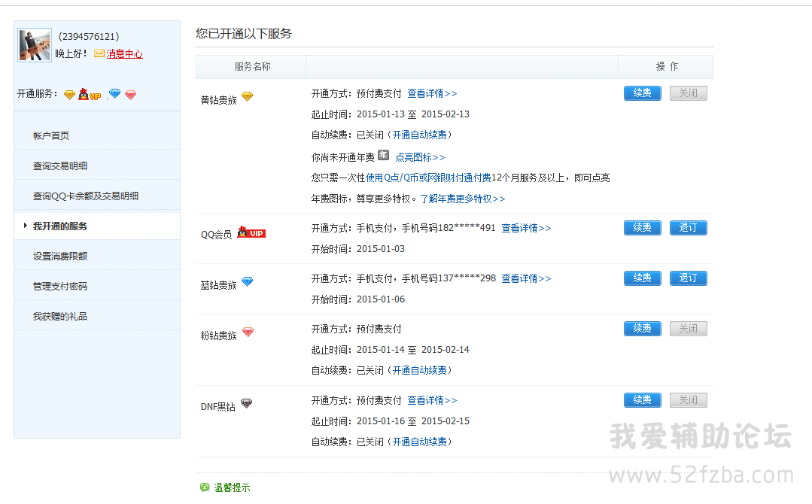Click the QQ VIP penguin icon in 开通服务 row

(x=89, y=94)
